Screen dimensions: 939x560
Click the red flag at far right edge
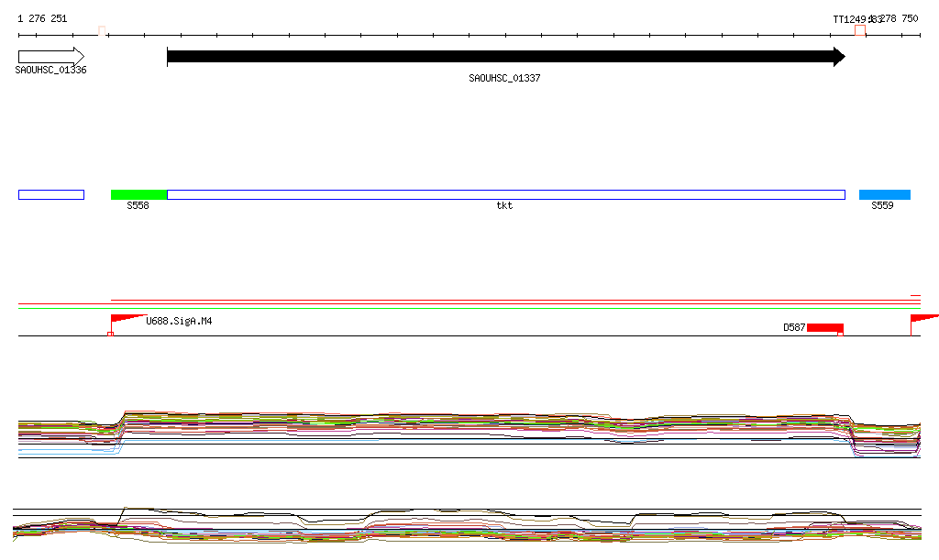point(922,319)
